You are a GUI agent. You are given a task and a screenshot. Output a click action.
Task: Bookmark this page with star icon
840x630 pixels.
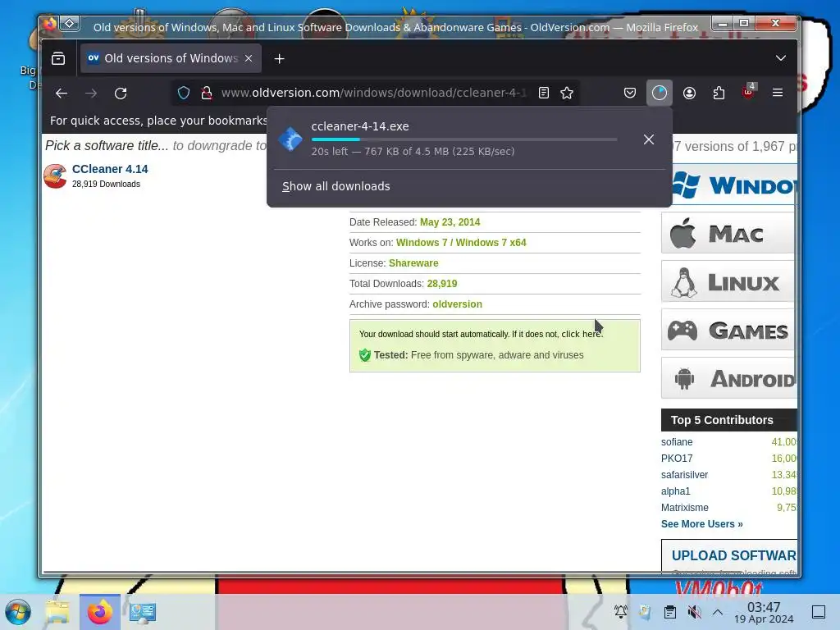[x=567, y=94]
